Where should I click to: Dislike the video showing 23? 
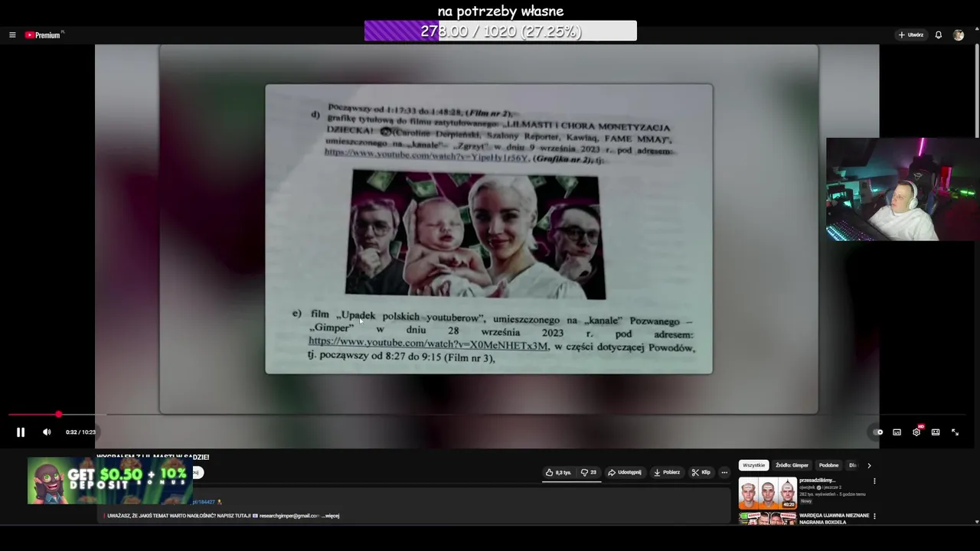click(x=588, y=472)
